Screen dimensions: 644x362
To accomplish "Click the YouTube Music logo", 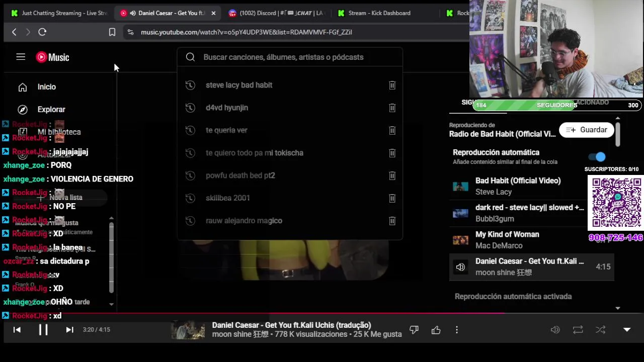I will click(x=52, y=57).
